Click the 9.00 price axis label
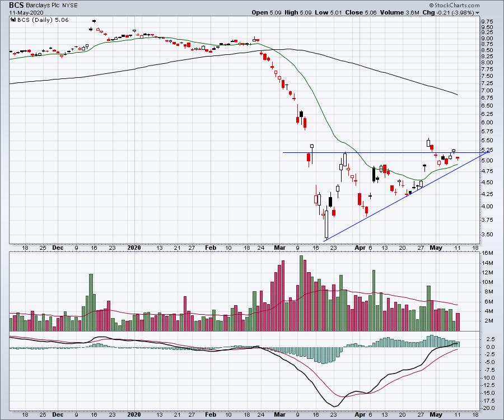Image resolution: width=504 pixels, height=420 pixels. tap(487, 38)
